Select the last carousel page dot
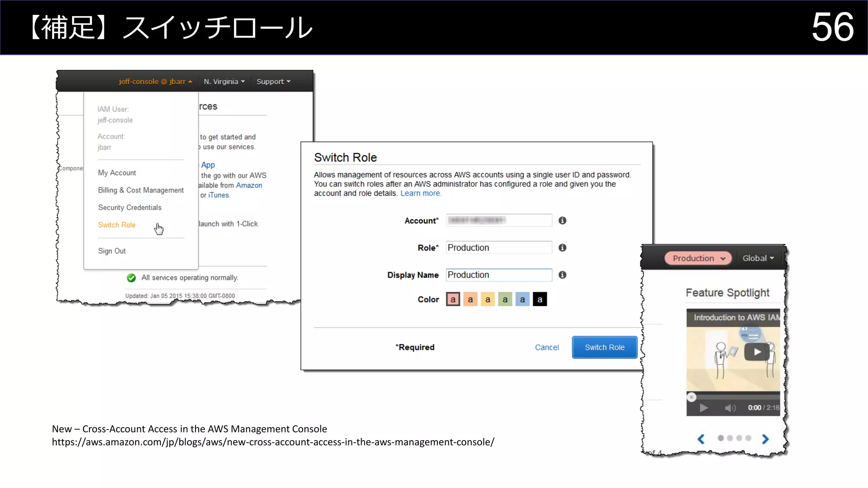Viewport: 868px width, 488px height. pos(748,438)
